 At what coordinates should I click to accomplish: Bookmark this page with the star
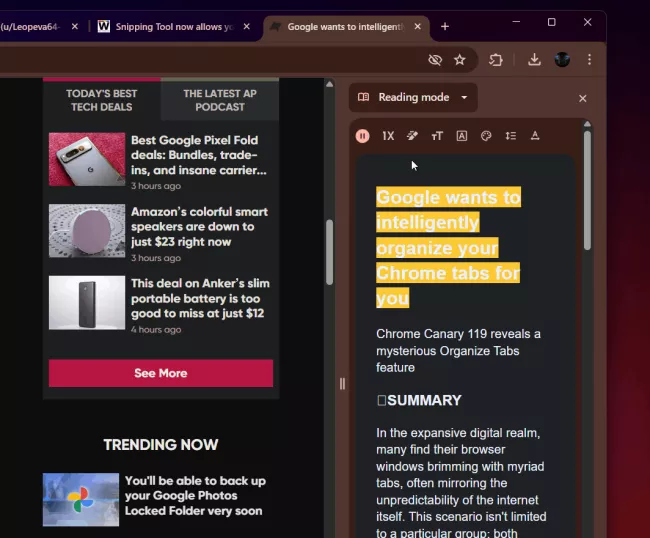pos(460,60)
